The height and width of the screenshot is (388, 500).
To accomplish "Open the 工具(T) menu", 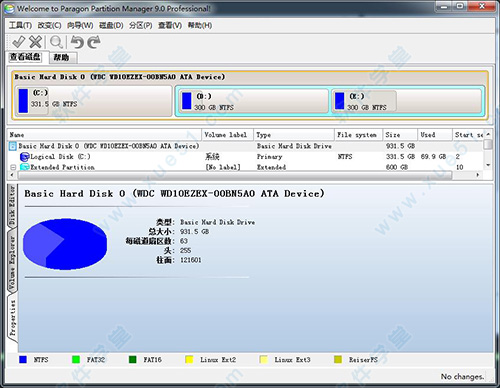I will point(20,25).
